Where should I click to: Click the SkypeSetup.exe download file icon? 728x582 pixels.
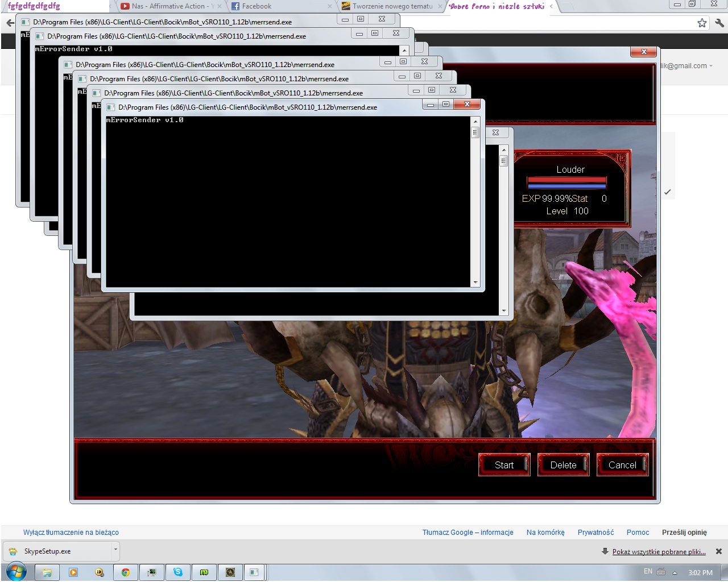(13, 551)
